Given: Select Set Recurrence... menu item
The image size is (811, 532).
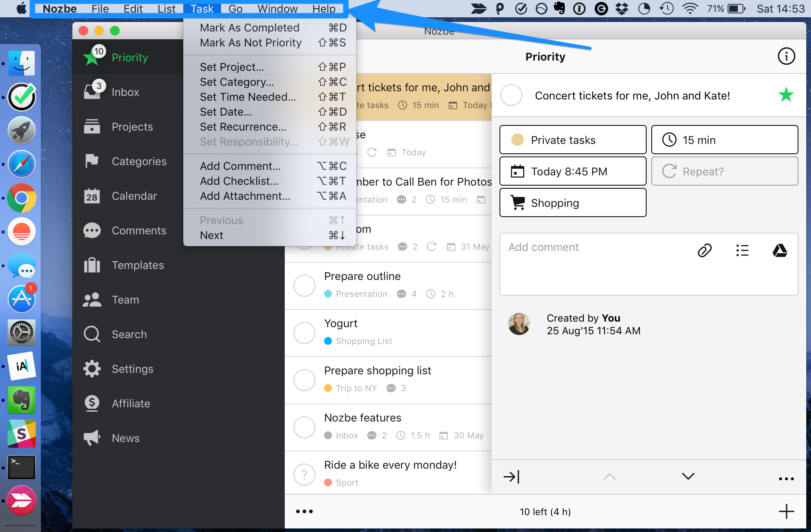Looking at the screenshot, I should coord(270,127).
